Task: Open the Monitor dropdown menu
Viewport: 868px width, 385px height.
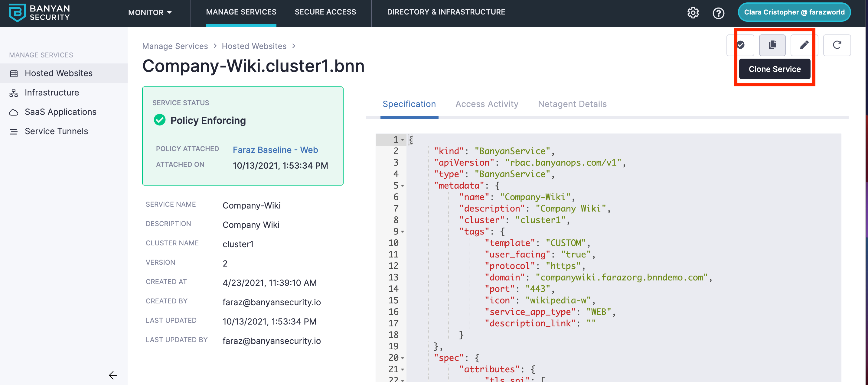Action: 150,13
